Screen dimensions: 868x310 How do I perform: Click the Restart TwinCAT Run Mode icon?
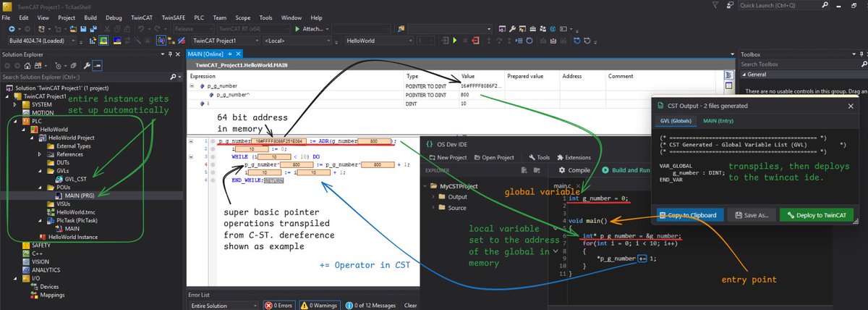point(103,41)
